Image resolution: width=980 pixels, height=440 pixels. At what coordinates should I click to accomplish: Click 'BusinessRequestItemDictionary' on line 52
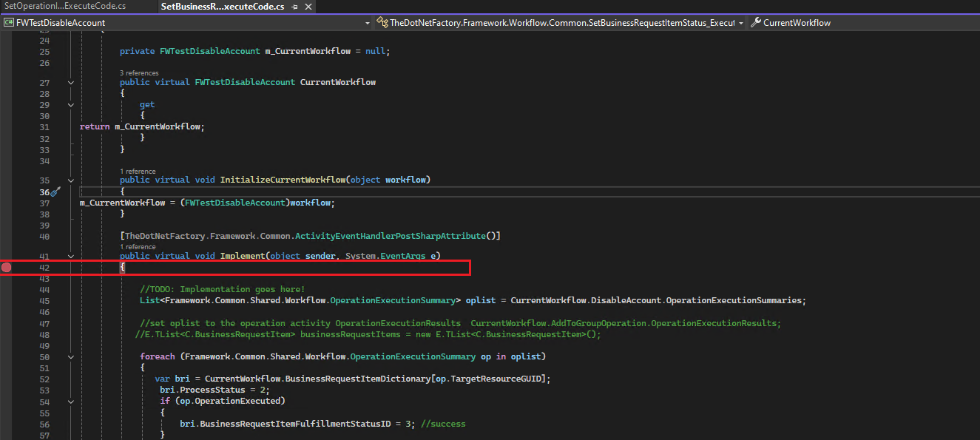[x=357, y=379]
